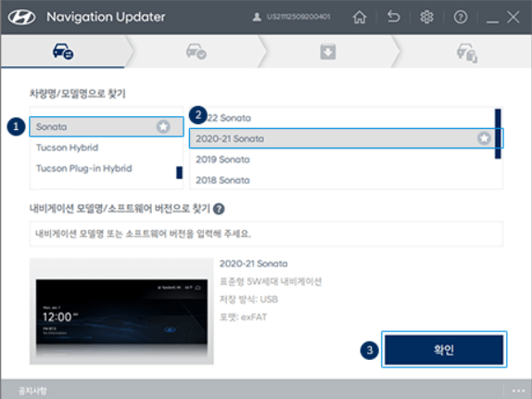Close the Navigation Updater window
532x399 pixels.
point(513,17)
